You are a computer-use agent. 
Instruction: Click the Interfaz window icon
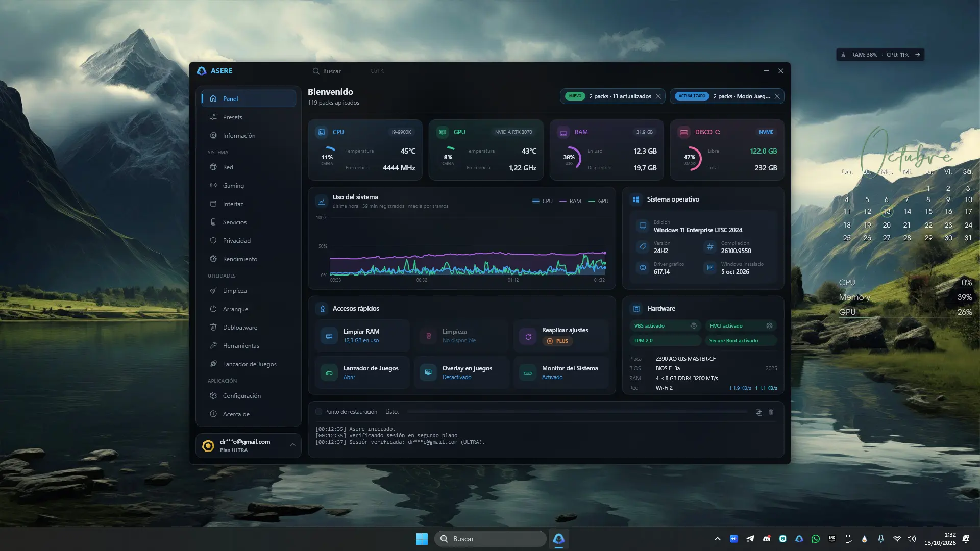[213, 204]
